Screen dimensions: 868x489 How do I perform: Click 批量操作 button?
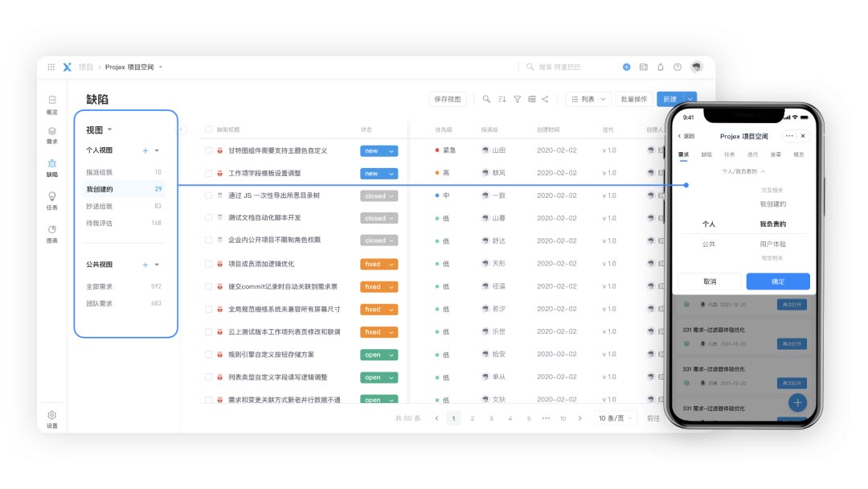[634, 99]
